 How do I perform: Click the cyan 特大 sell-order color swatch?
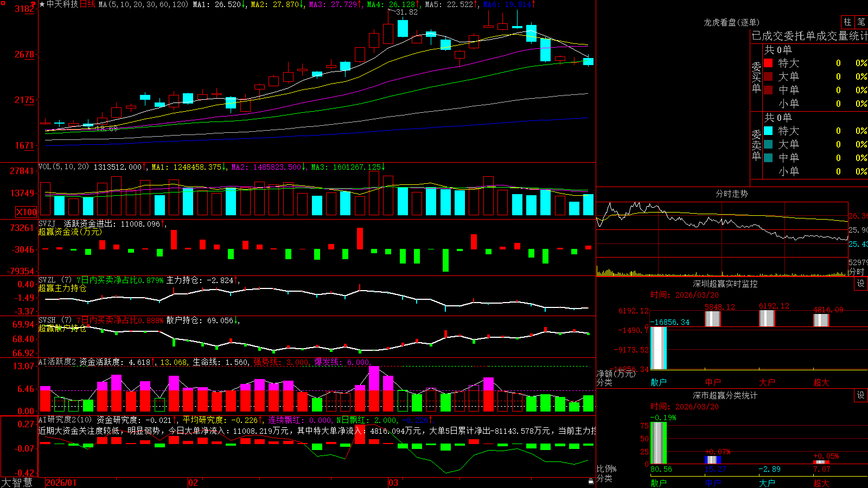768,131
